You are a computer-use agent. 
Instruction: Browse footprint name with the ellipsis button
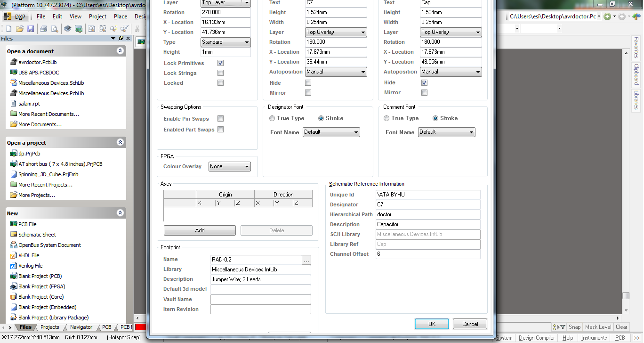point(306,260)
